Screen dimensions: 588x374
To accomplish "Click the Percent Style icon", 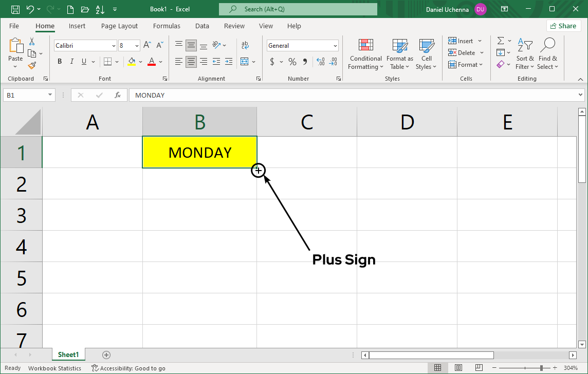I will pyautogui.click(x=292, y=62).
